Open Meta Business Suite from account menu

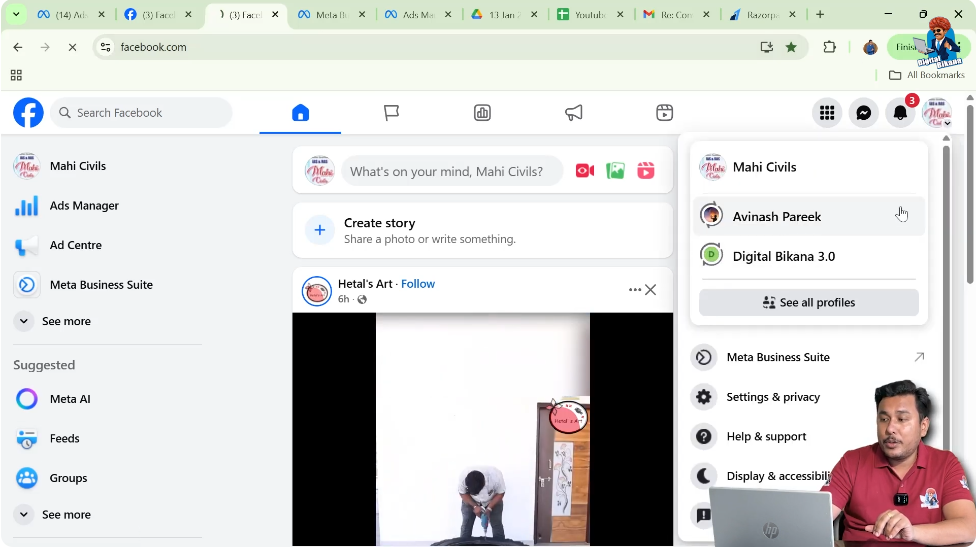pos(809,357)
